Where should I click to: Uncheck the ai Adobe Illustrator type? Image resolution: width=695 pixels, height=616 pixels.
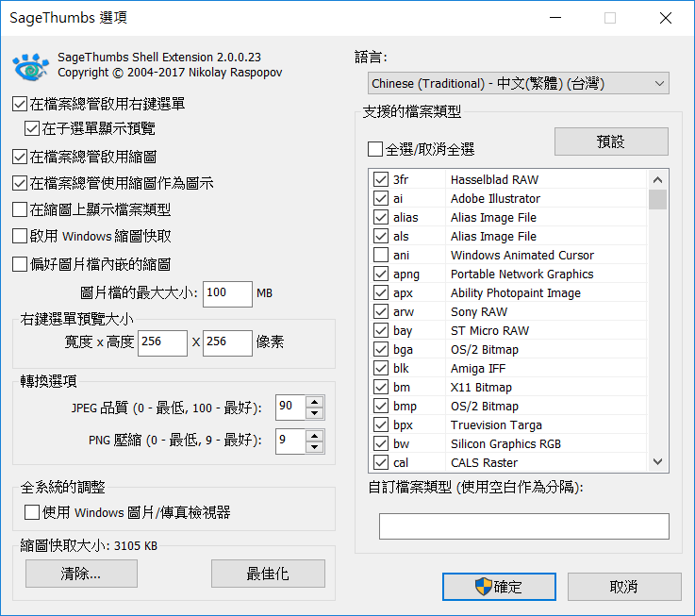point(381,198)
